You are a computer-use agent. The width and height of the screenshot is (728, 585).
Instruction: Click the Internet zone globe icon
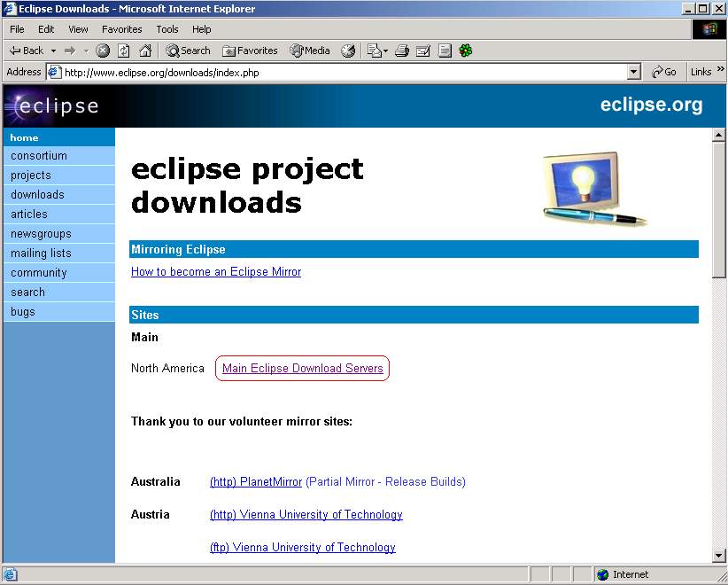602,574
